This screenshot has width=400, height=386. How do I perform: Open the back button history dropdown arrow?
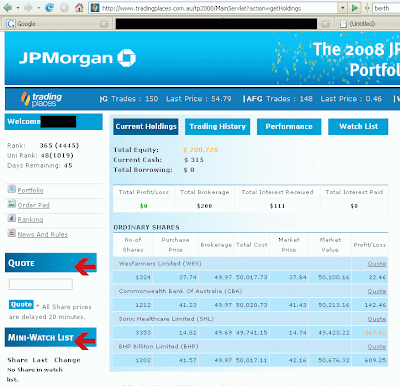click(18, 8)
